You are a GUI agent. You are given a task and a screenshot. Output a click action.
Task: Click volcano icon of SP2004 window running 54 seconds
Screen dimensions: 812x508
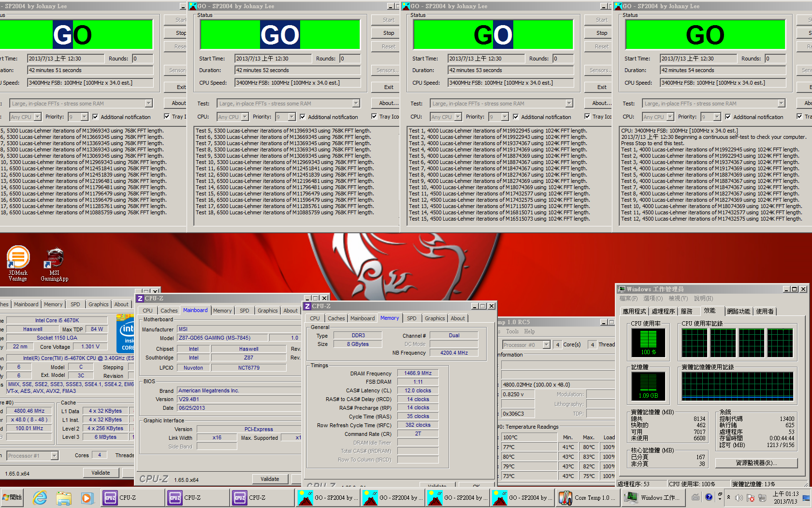tap(618, 6)
